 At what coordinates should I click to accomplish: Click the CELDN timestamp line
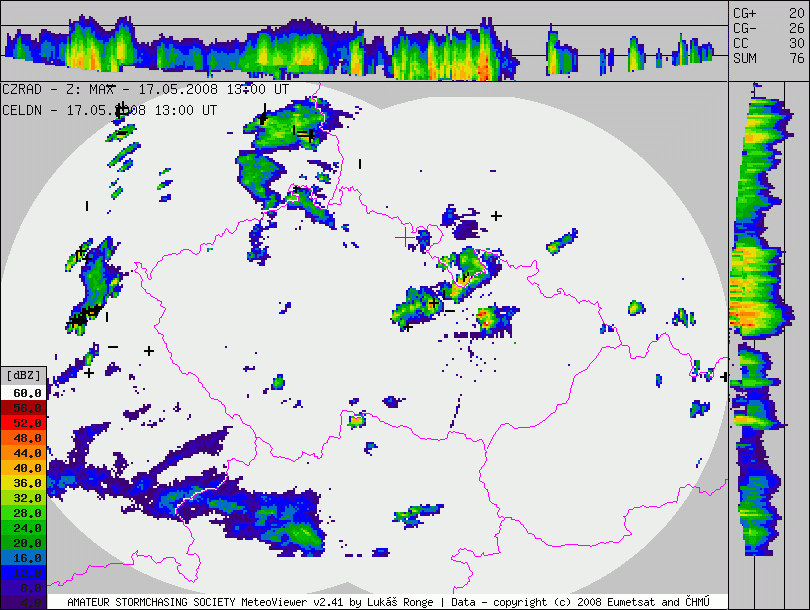(x=109, y=110)
